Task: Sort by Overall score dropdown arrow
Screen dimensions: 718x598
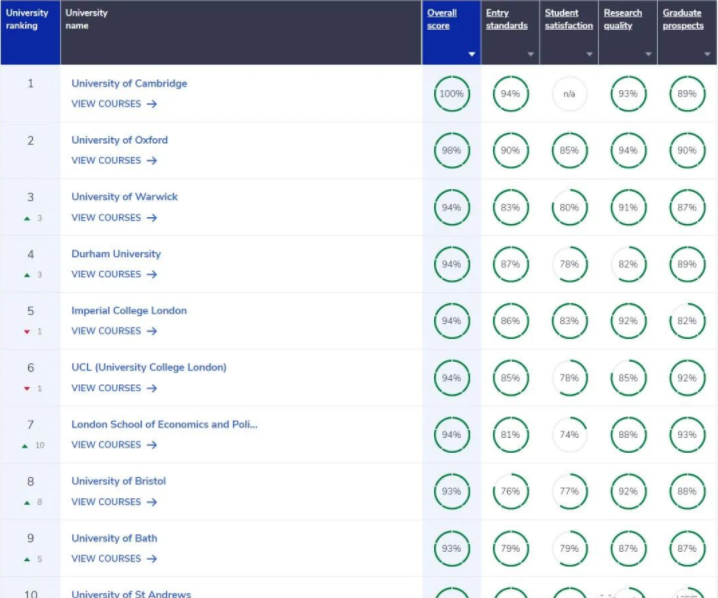Action: [x=472, y=55]
